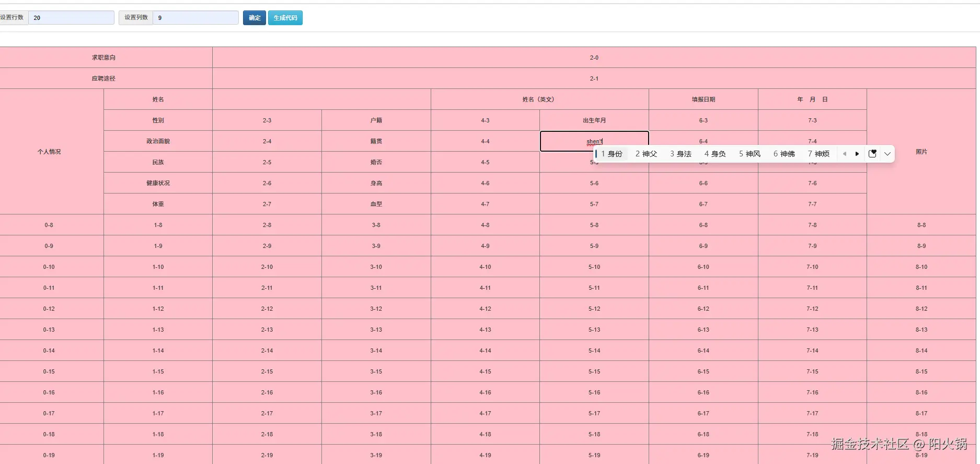Choose IME candidate 4 身负

pyautogui.click(x=715, y=154)
